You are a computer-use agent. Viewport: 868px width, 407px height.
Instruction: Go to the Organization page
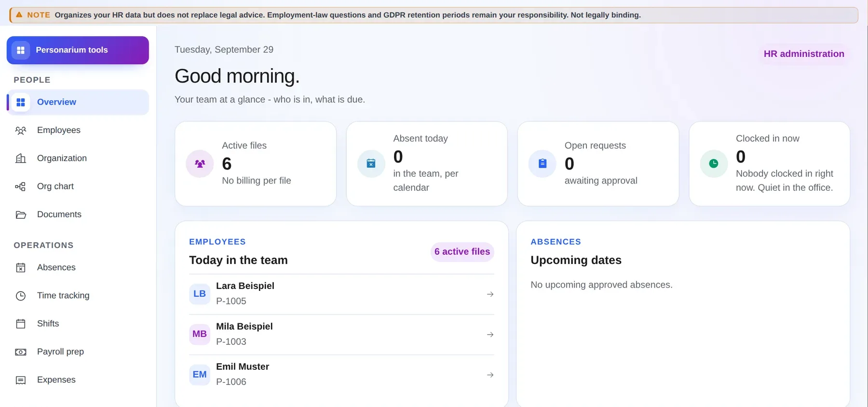pos(78,158)
